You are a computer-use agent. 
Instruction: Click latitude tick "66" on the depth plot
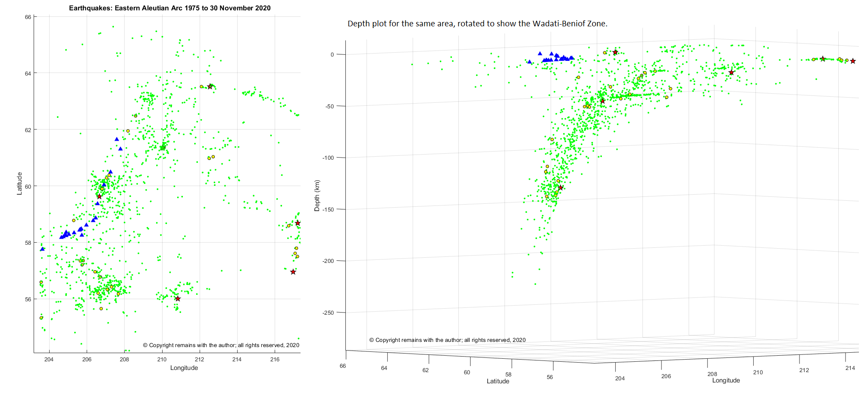click(343, 366)
